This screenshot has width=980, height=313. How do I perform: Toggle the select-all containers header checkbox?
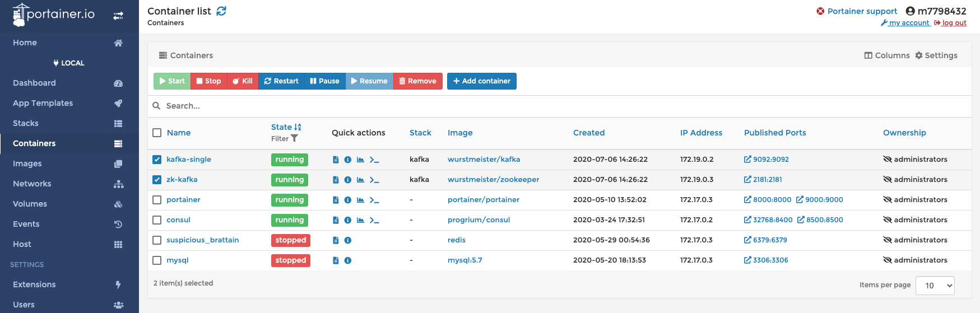(x=157, y=133)
